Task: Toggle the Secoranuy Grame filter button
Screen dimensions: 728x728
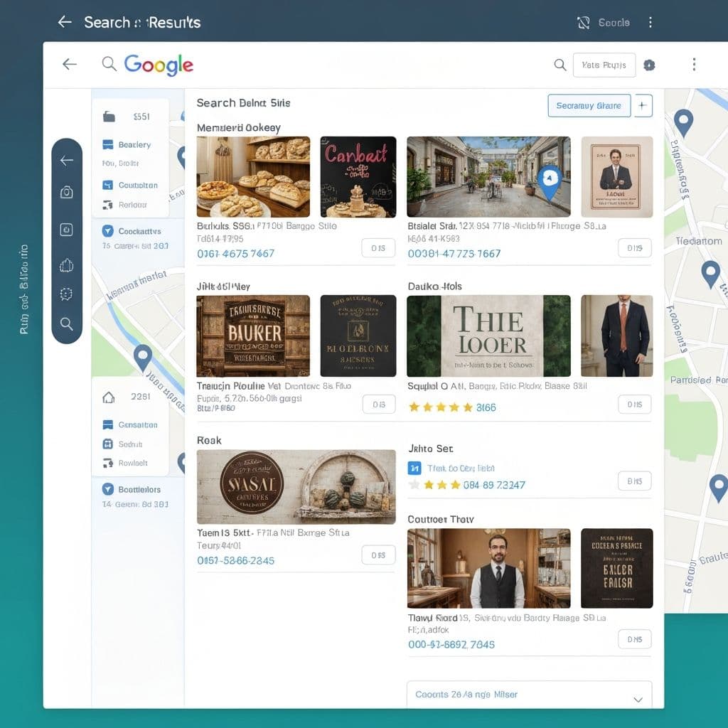Action: point(589,105)
